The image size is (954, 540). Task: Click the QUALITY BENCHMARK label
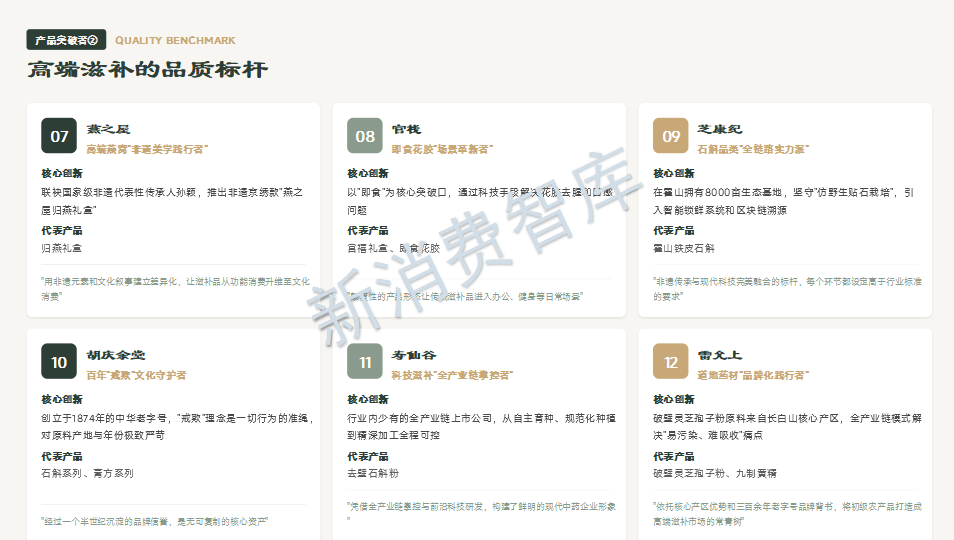(x=175, y=41)
